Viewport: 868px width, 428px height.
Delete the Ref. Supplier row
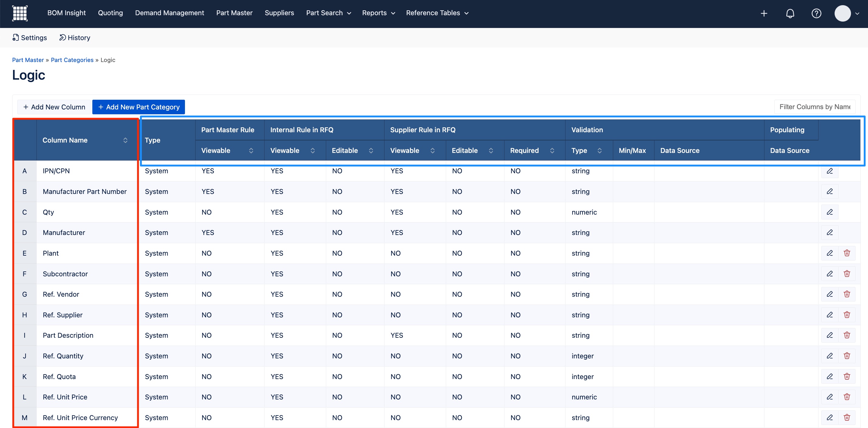pyautogui.click(x=847, y=315)
